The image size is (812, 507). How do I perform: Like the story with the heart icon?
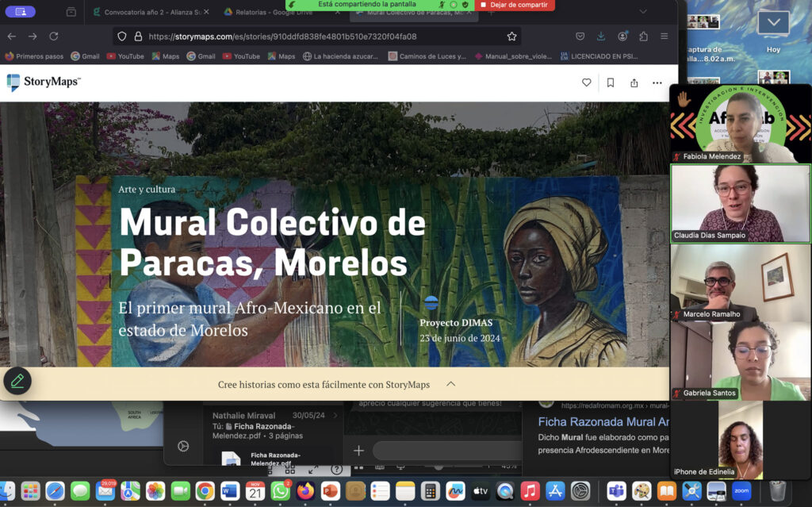pyautogui.click(x=586, y=83)
